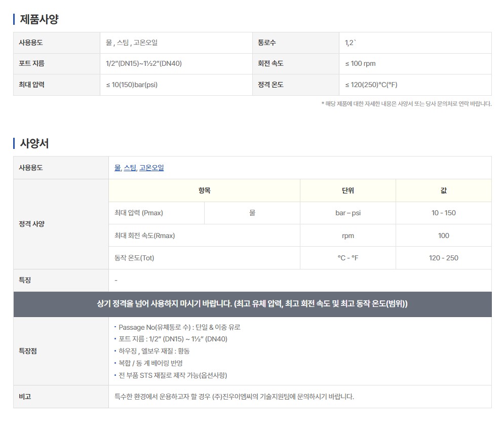Viewport: 504px width, 428px height.
Task: Click the gray warning banner about 정격
Action: click(252, 304)
